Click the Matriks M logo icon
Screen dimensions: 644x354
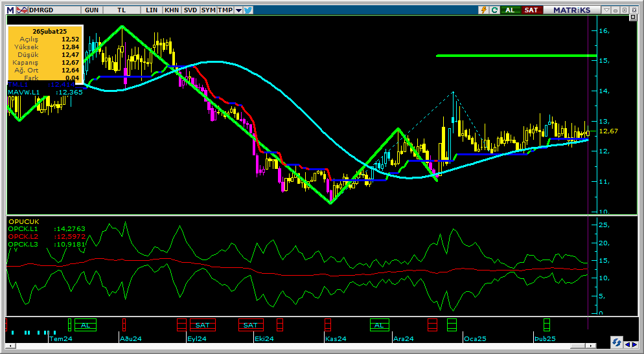[10, 10]
